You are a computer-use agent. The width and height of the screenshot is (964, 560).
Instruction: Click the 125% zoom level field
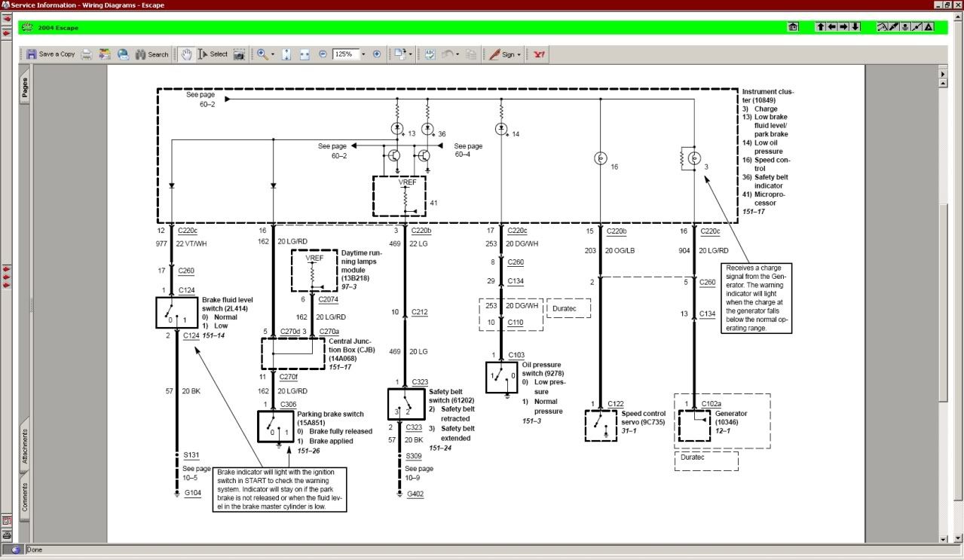pyautogui.click(x=344, y=54)
